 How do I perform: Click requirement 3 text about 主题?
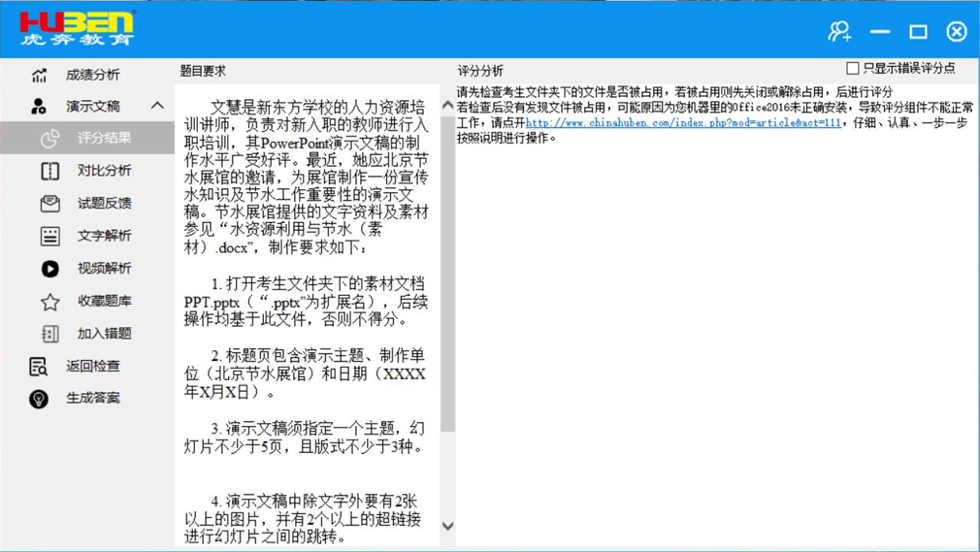[x=305, y=438]
